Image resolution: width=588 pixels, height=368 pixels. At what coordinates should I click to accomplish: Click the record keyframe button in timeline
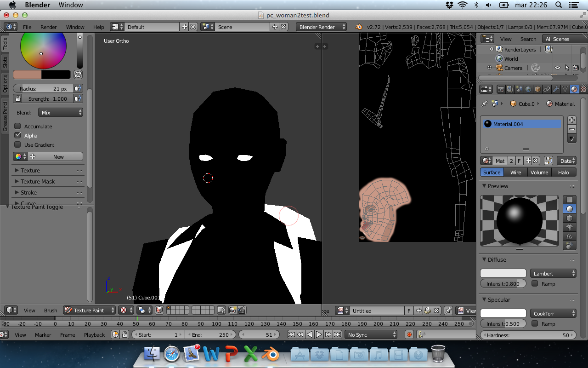409,335
